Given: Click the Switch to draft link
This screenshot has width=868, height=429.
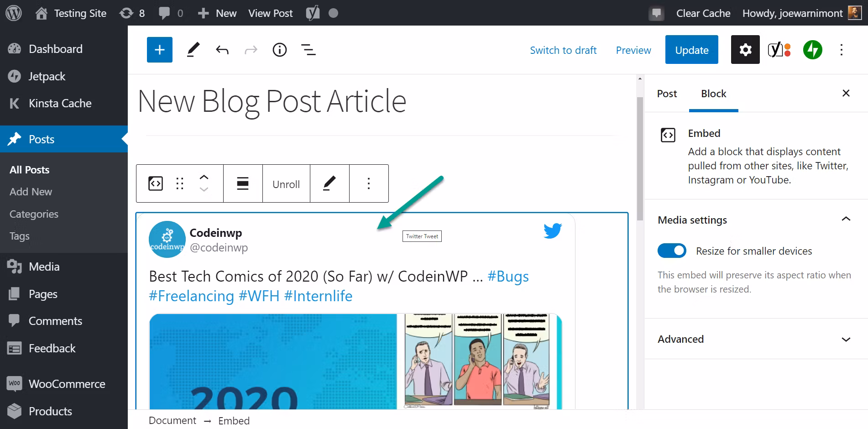Looking at the screenshot, I should tap(563, 50).
